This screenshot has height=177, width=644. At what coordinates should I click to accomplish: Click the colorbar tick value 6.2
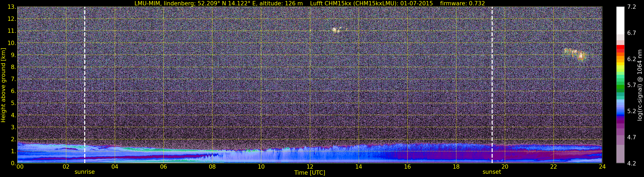632,59
